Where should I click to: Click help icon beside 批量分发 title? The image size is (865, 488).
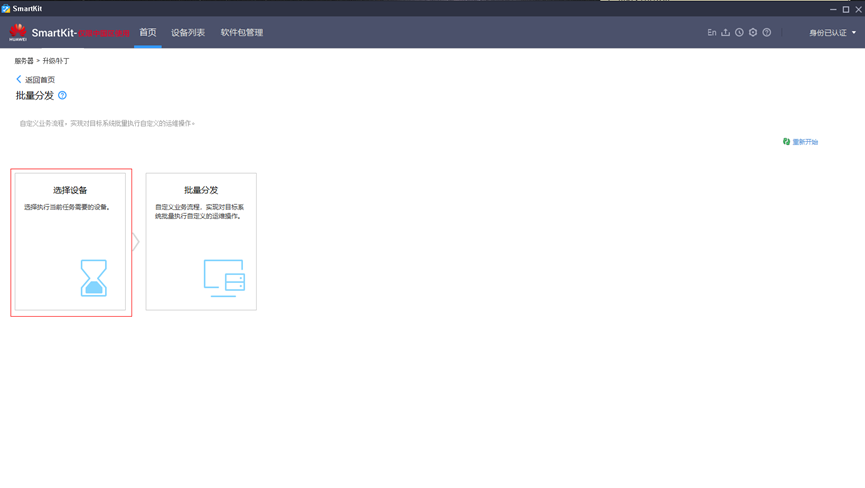pos(62,95)
